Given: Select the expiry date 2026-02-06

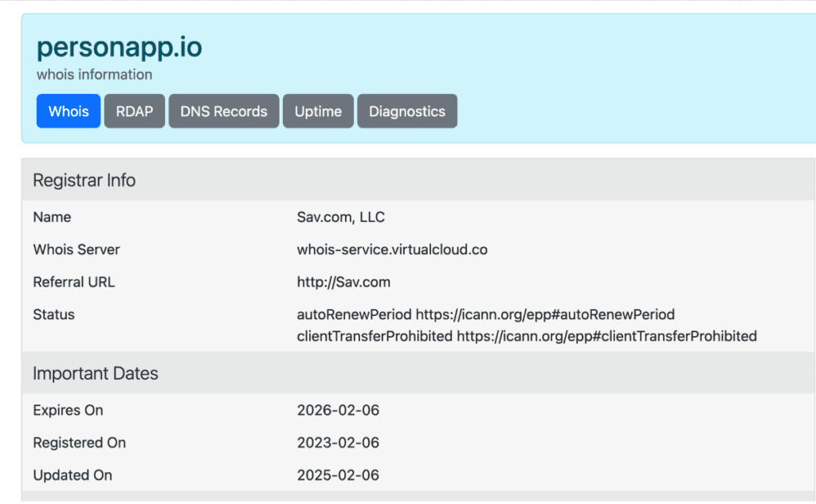Looking at the screenshot, I should click(338, 410).
